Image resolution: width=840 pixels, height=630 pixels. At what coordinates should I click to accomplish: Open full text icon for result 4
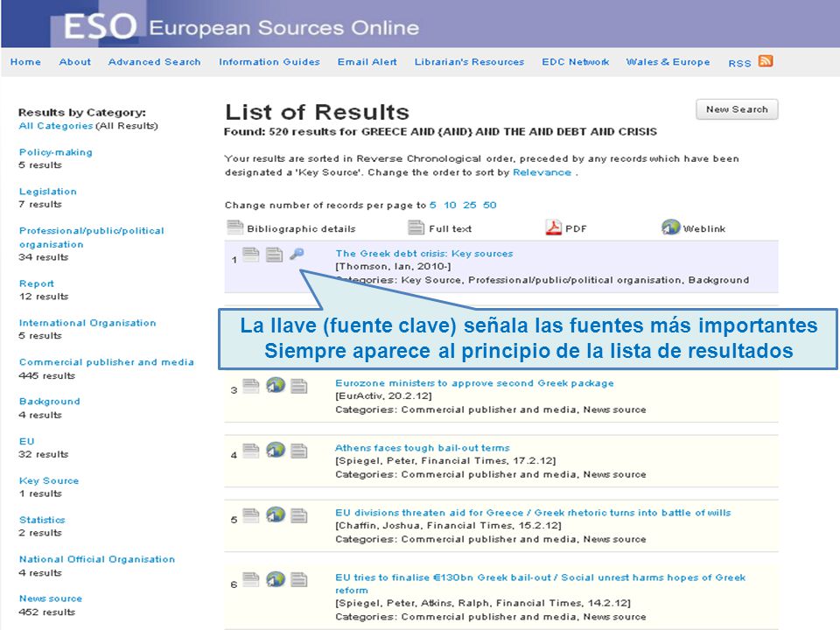[299, 451]
